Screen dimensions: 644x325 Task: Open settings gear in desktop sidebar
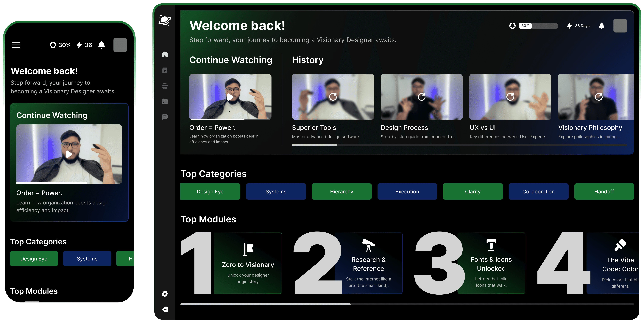point(165,294)
